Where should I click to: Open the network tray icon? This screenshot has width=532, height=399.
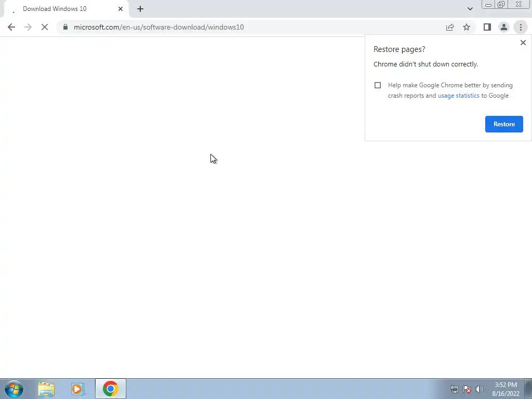[x=454, y=389]
